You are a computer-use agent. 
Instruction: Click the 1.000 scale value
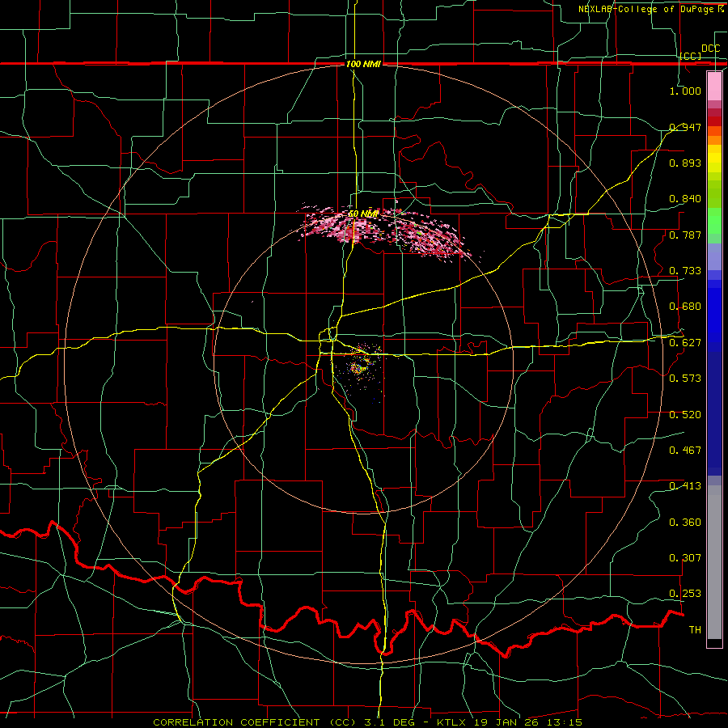[x=685, y=91]
